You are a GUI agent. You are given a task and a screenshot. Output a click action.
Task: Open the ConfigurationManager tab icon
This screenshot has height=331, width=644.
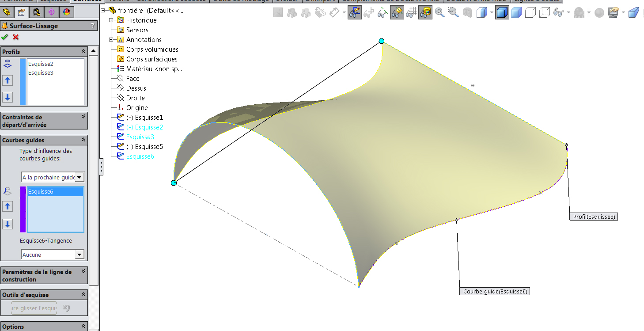[36, 12]
